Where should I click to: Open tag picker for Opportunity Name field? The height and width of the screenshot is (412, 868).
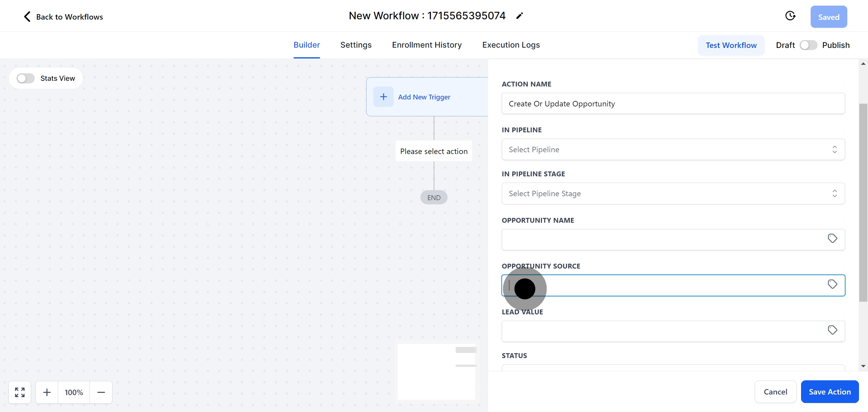(x=832, y=238)
